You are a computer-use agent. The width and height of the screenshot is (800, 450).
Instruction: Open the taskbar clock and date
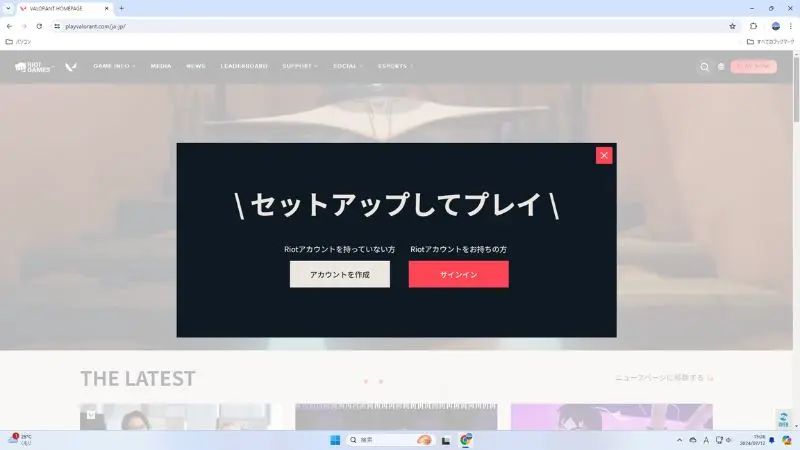point(753,440)
